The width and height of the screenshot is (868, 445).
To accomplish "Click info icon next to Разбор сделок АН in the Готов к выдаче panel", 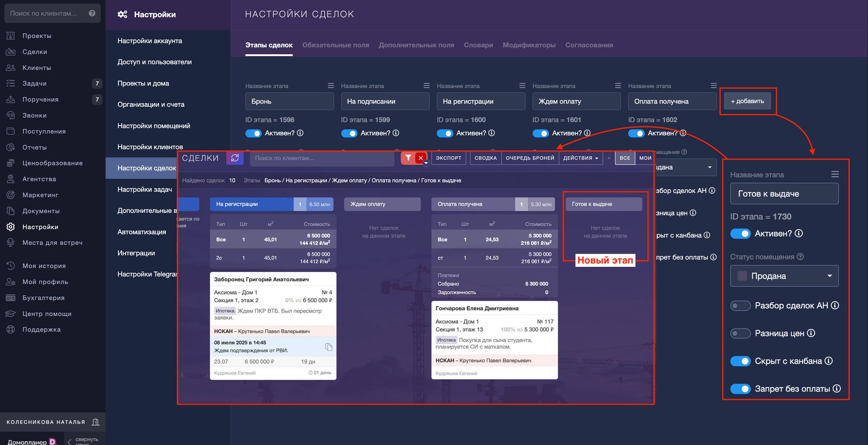I will tap(835, 305).
